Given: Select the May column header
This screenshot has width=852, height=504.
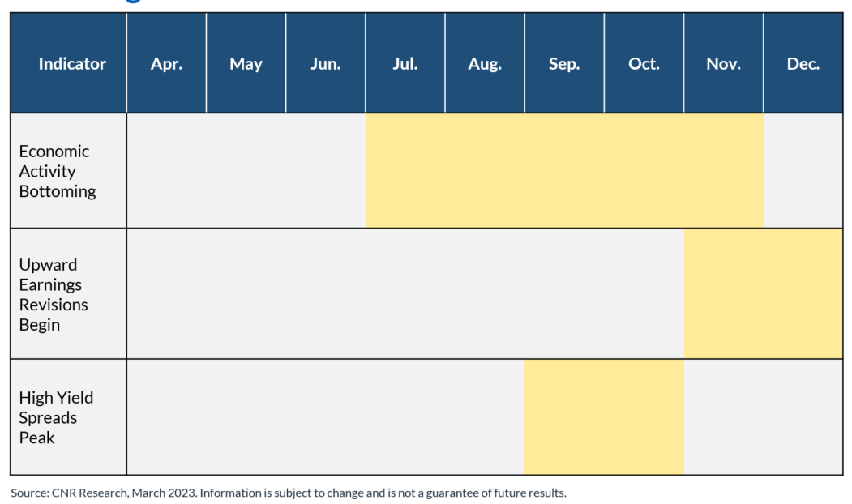Looking at the screenshot, I should pos(246,63).
